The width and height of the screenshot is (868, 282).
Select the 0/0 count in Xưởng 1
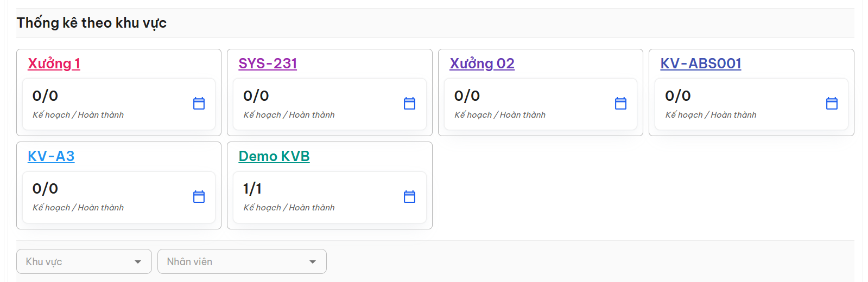click(x=45, y=96)
